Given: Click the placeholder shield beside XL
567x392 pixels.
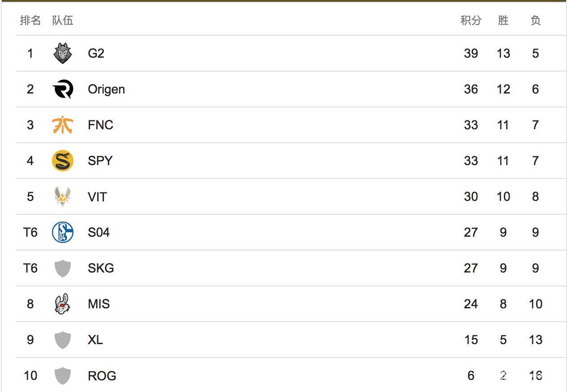Looking at the screenshot, I should [x=62, y=340].
